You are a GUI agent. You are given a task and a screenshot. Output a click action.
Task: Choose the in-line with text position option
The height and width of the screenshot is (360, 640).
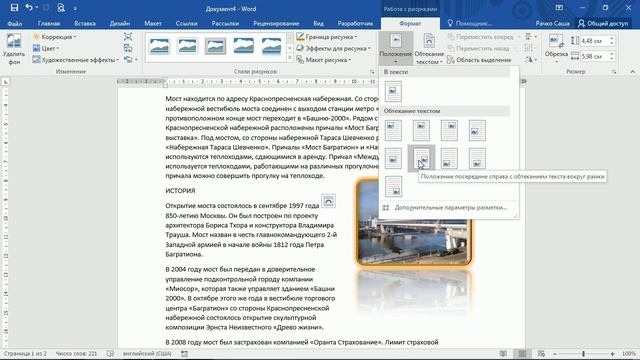tap(393, 91)
